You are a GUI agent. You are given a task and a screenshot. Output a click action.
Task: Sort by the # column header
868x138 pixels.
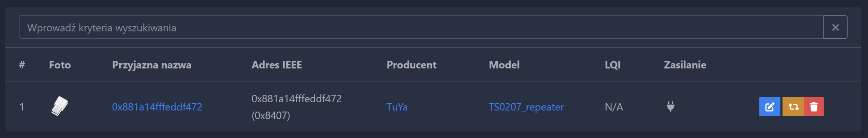point(22,65)
